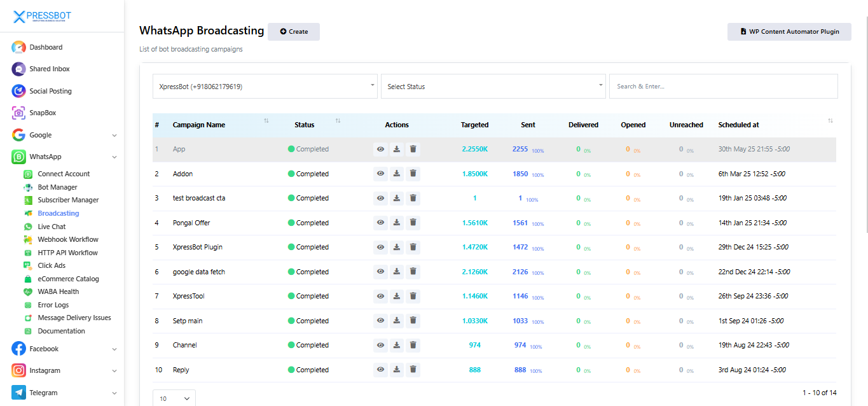Open the Select Status filter dropdown

point(493,87)
